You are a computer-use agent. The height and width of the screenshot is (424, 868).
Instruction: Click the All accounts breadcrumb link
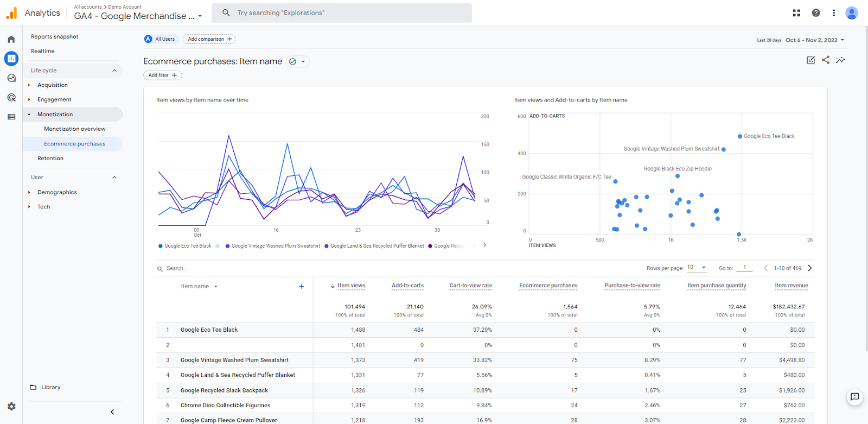click(x=87, y=7)
